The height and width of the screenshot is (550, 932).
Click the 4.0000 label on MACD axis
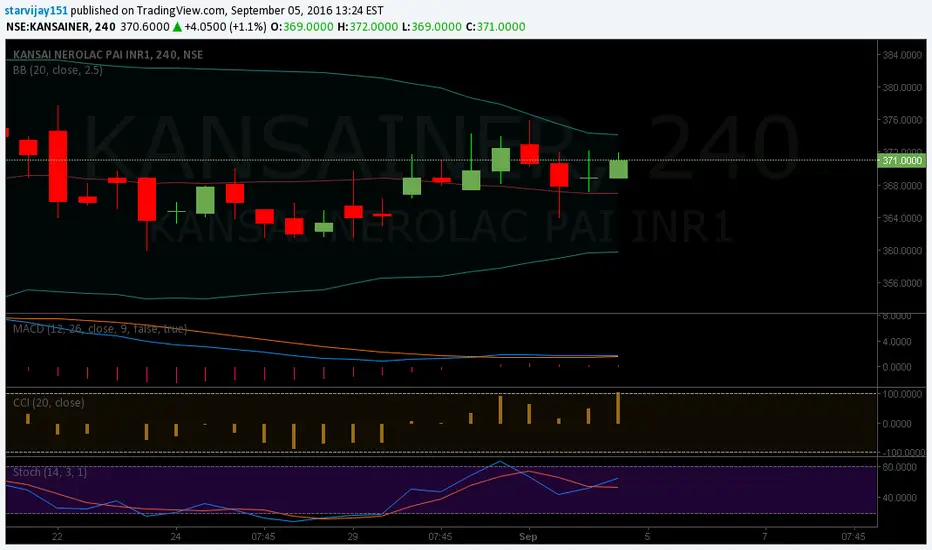pos(897,342)
